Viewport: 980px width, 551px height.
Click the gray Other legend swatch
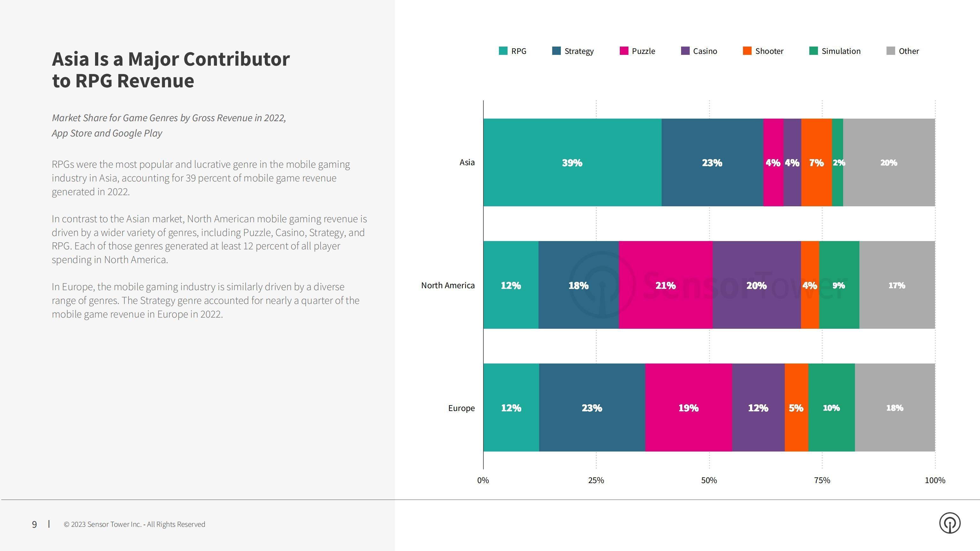pos(891,51)
